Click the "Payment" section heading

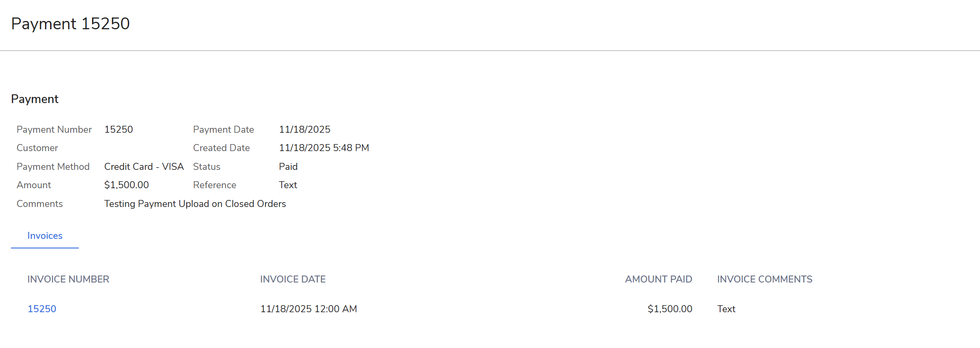point(34,99)
